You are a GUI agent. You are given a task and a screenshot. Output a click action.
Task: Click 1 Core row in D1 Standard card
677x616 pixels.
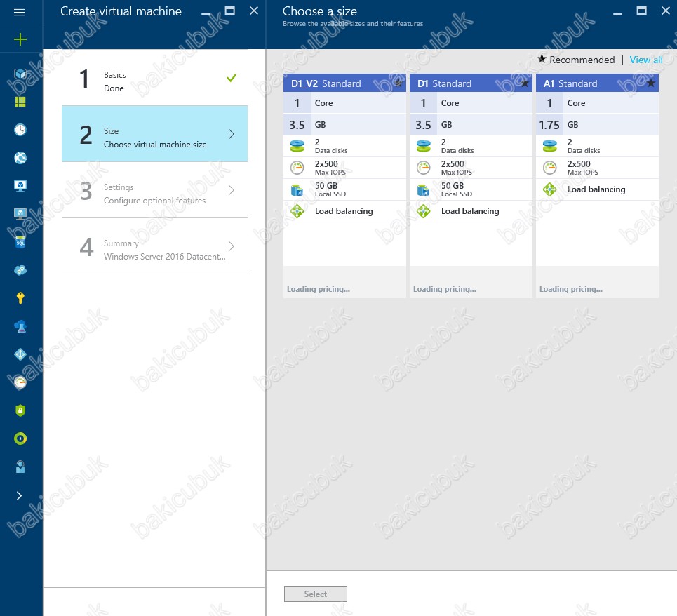(471, 102)
